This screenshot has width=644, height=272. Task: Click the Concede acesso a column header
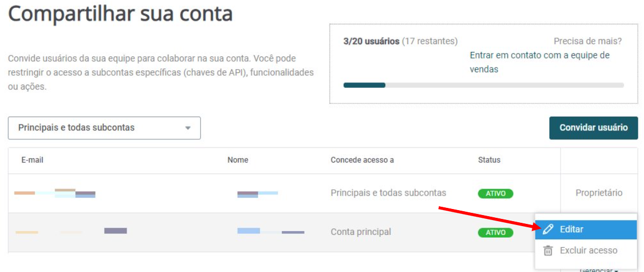coord(362,160)
